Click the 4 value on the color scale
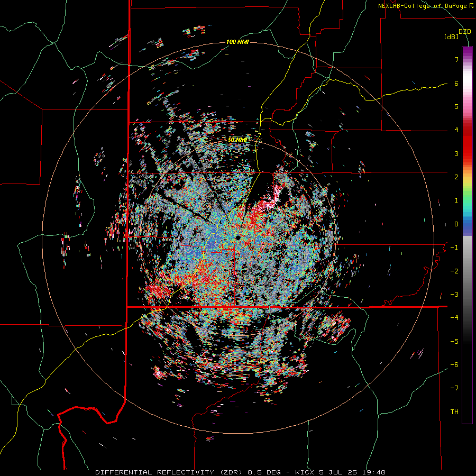Image resolution: width=476 pixels, height=476 pixels. pos(456,130)
